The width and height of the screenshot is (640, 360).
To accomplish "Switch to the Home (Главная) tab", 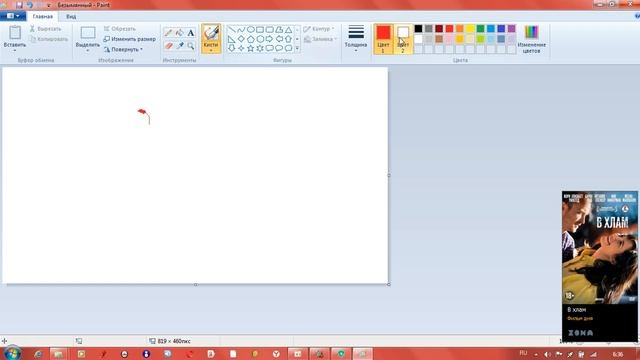I will (42, 17).
